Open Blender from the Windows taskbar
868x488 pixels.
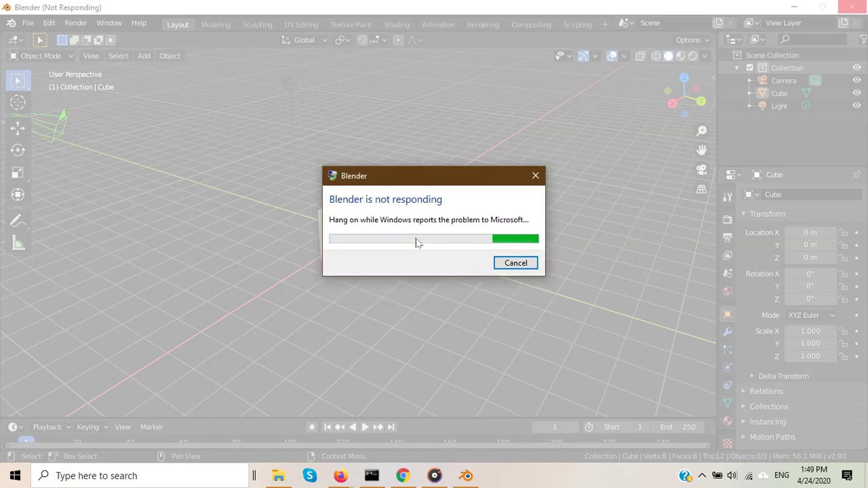(x=466, y=476)
